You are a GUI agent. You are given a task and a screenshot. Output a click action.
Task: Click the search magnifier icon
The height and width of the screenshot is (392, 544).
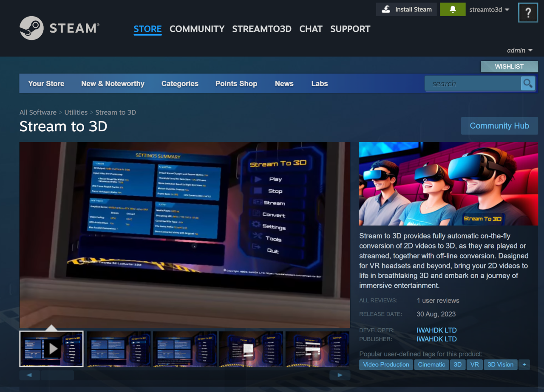pos(528,83)
